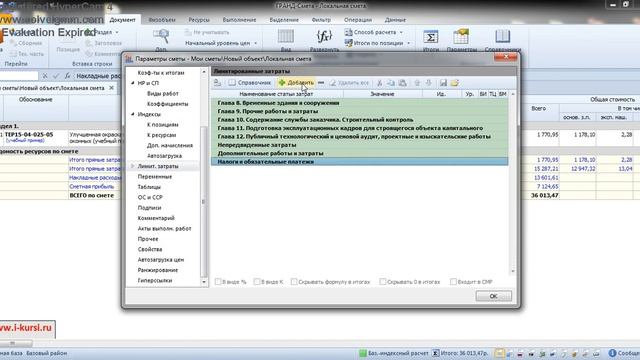Click the blue Сообщения info icon in status bar

coord(612,353)
